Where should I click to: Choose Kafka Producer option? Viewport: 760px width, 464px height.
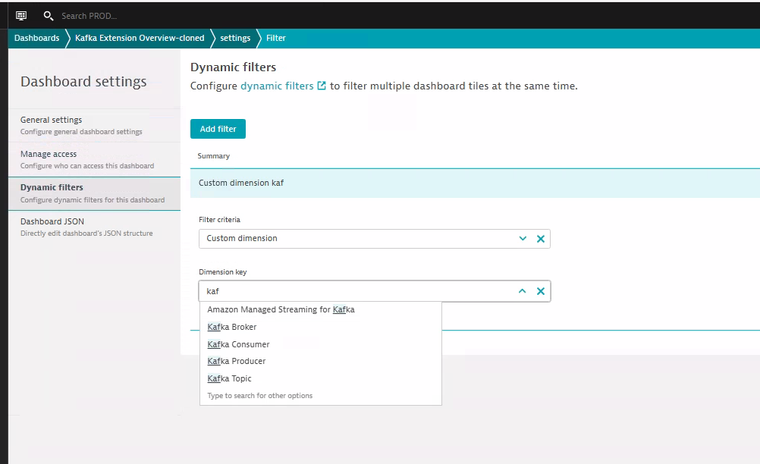tap(320, 361)
